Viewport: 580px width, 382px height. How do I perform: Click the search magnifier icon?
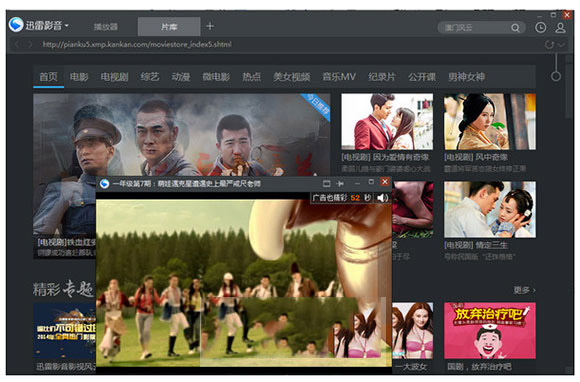coord(515,28)
